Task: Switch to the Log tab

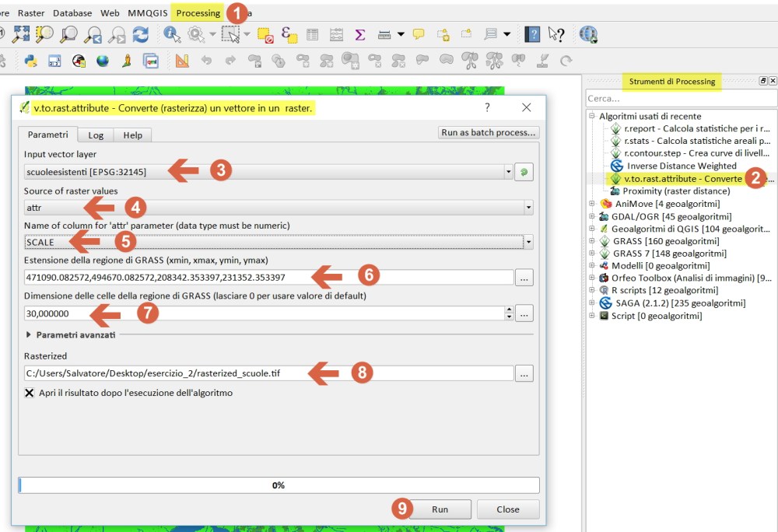Action: point(96,135)
